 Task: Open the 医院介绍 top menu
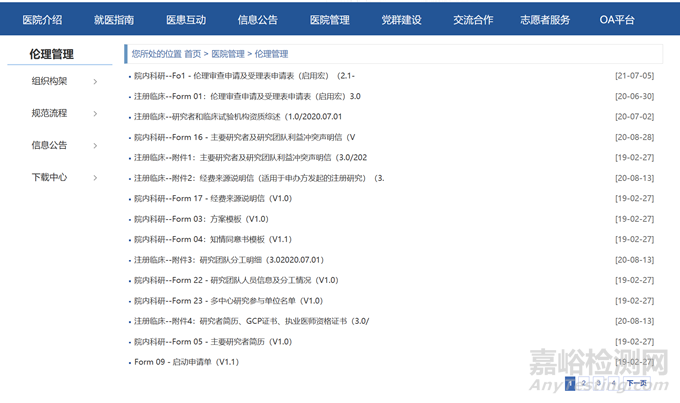coord(42,19)
